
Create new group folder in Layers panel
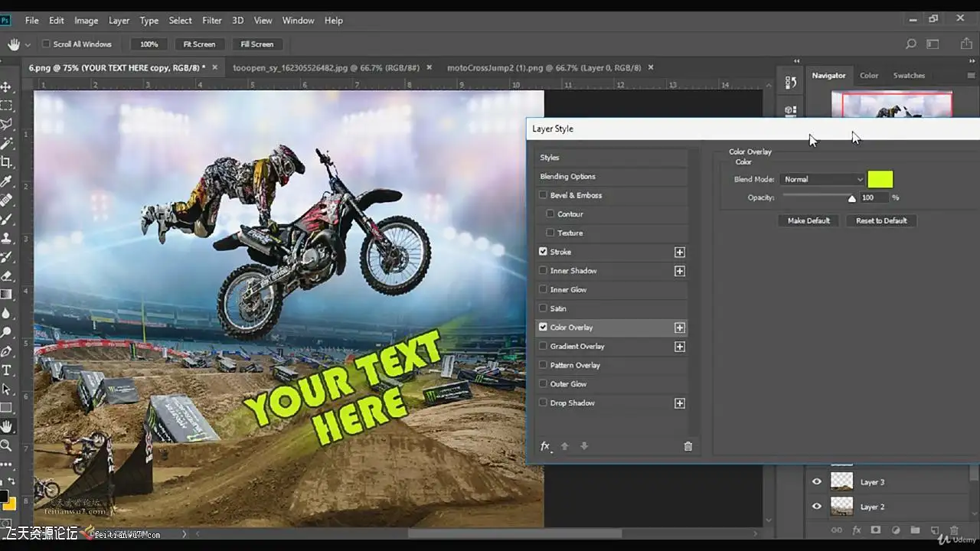tap(915, 530)
